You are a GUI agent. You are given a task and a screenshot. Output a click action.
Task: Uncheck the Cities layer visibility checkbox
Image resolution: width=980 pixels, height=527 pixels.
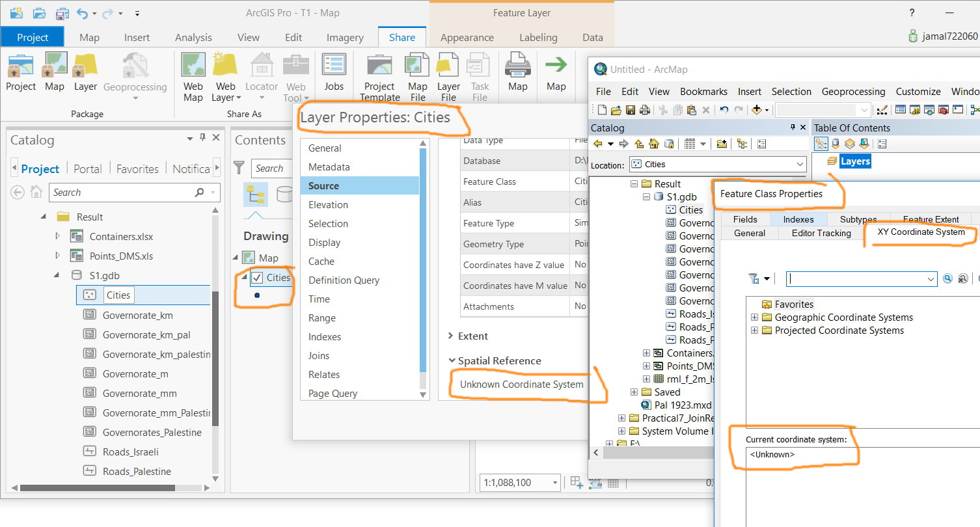257,278
